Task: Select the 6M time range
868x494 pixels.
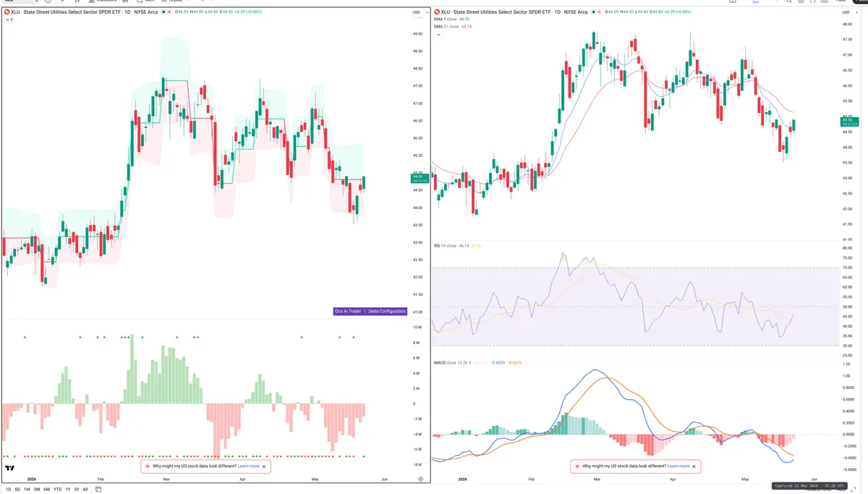Action: point(47,489)
